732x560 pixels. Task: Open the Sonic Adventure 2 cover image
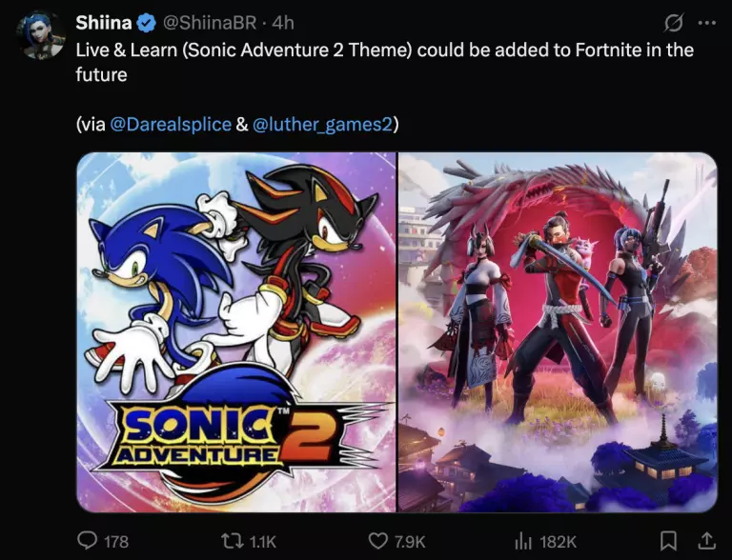point(236,331)
